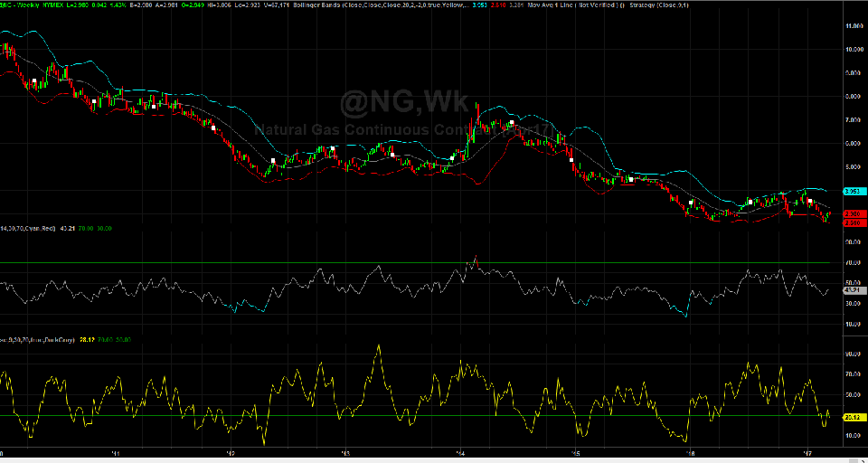The width and height of the screenshot is (868, 463).
Task: Click the green 70 overbought line in RSI pane
Action: (271, 263)
